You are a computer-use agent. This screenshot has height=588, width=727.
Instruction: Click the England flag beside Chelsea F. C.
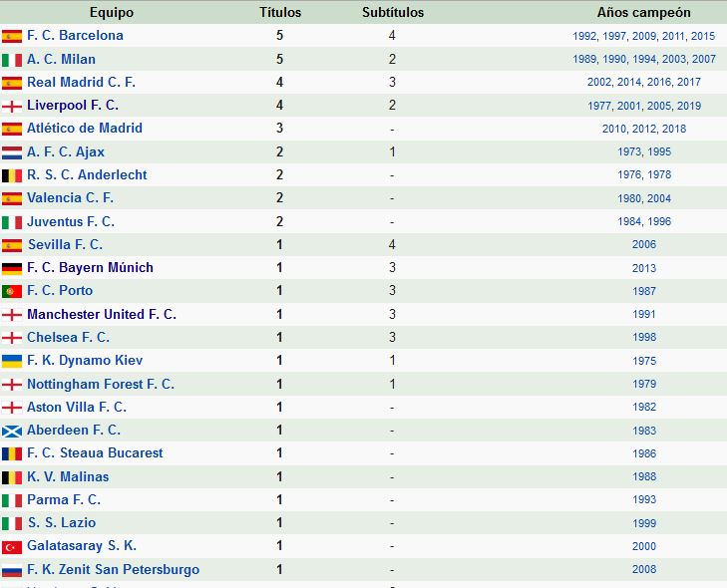coord(12,338)
